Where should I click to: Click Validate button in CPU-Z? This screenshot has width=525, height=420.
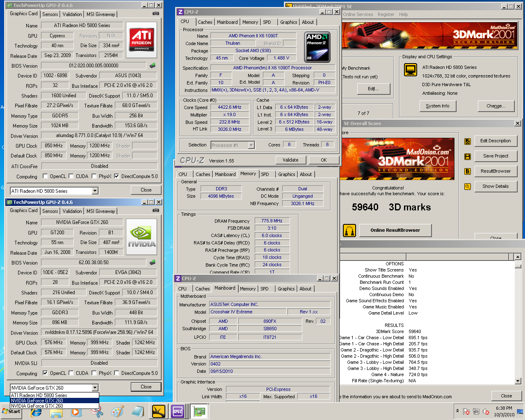(290, 160)
